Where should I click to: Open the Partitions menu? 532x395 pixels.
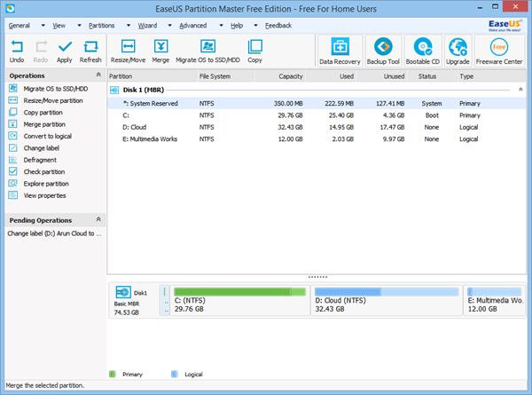click(x=103, y=26)
